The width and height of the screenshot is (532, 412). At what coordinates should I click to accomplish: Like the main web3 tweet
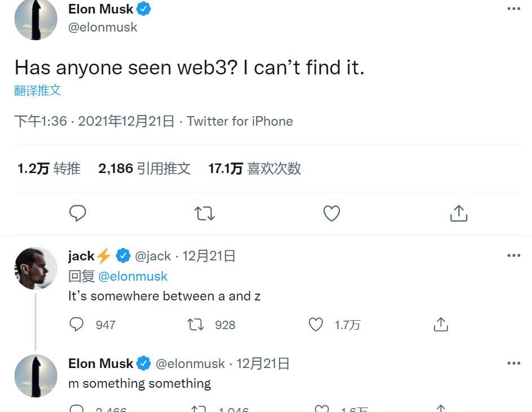tap(331, 213)
